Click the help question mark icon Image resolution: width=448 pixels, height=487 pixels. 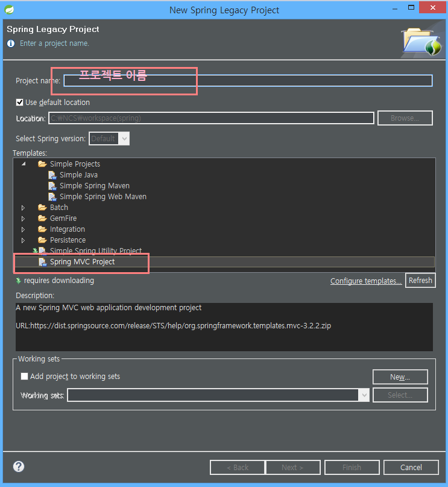(19, 466)
